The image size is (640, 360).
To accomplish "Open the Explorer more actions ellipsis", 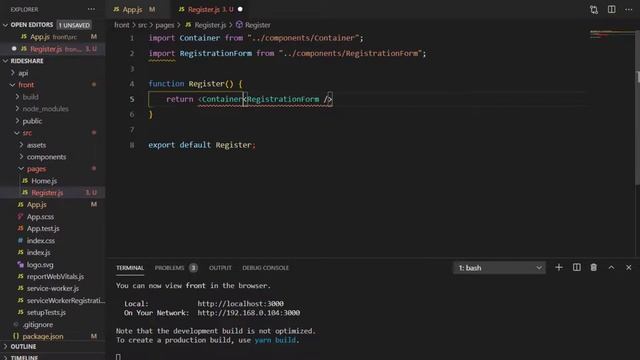I will (91, 9).
